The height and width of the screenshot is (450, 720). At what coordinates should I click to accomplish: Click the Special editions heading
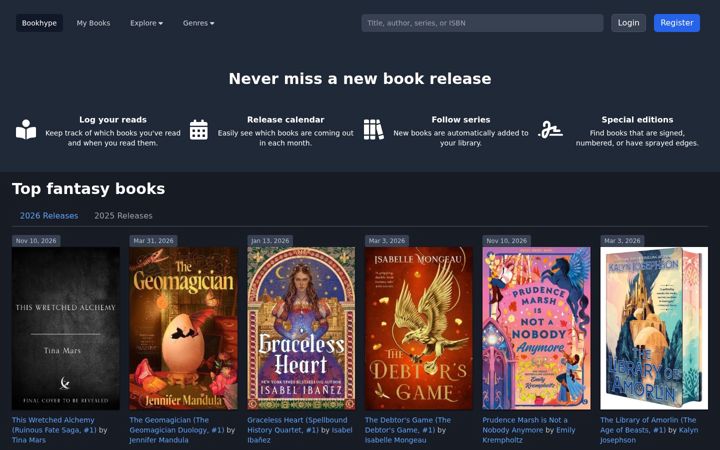(x=637, y=120)
